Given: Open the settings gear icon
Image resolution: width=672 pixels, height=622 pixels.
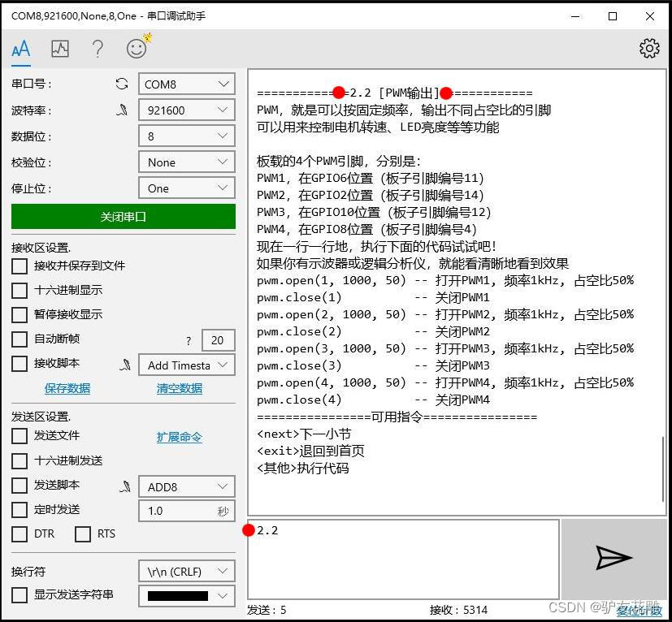Looking at the screenshot, I should 649,49.
